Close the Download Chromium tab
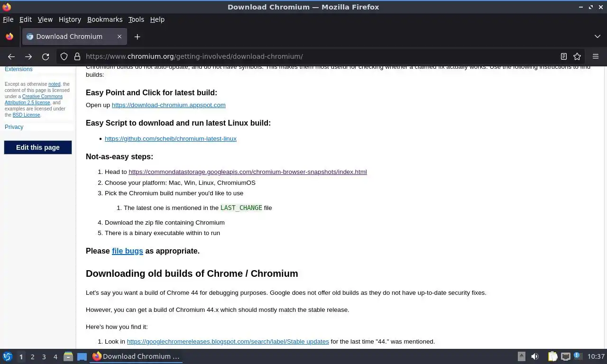Viewport: 607px width, 364px height. pos(120,36)
